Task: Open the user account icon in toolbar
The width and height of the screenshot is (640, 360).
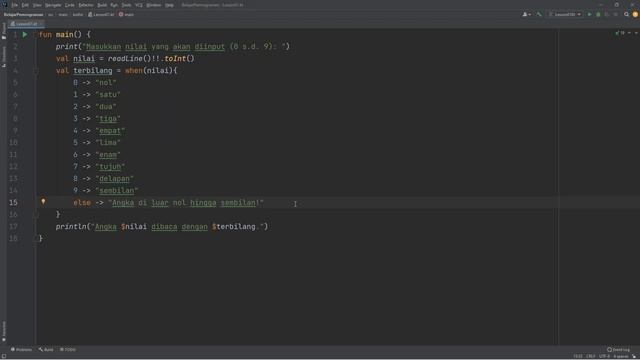Action: click(527, 14)
